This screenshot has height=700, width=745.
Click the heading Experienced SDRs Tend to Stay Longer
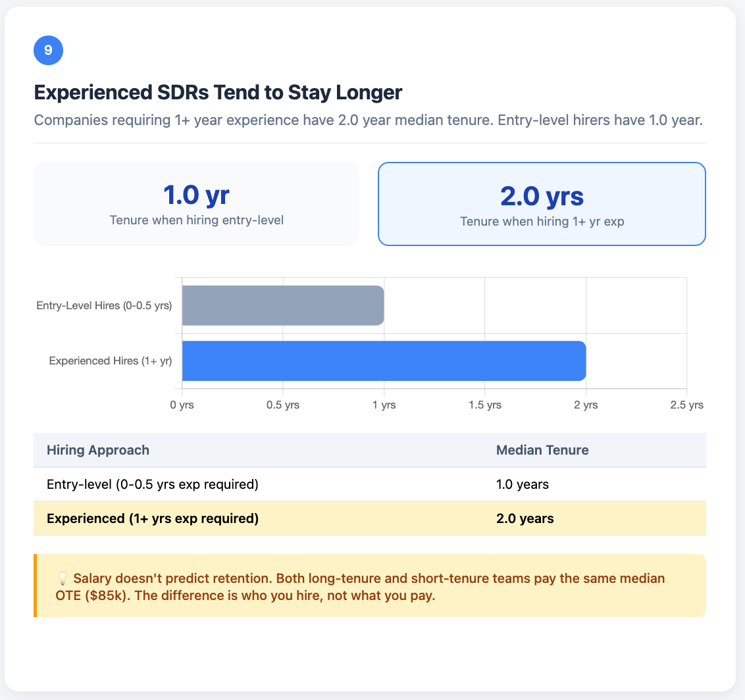218,93
